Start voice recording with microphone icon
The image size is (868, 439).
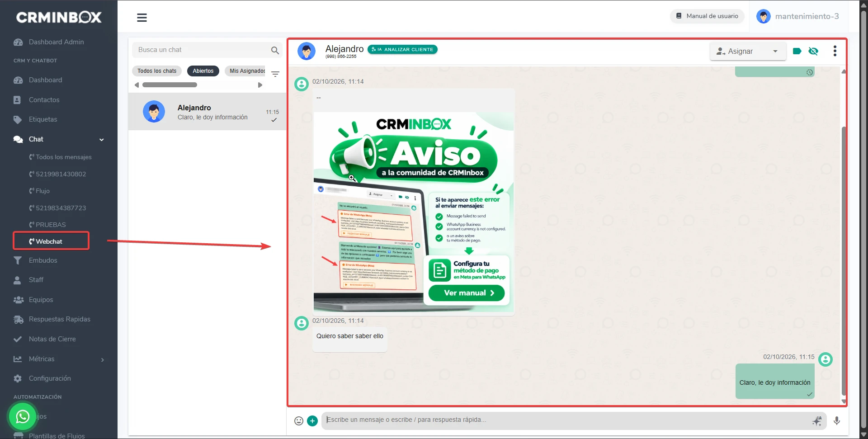837,421
